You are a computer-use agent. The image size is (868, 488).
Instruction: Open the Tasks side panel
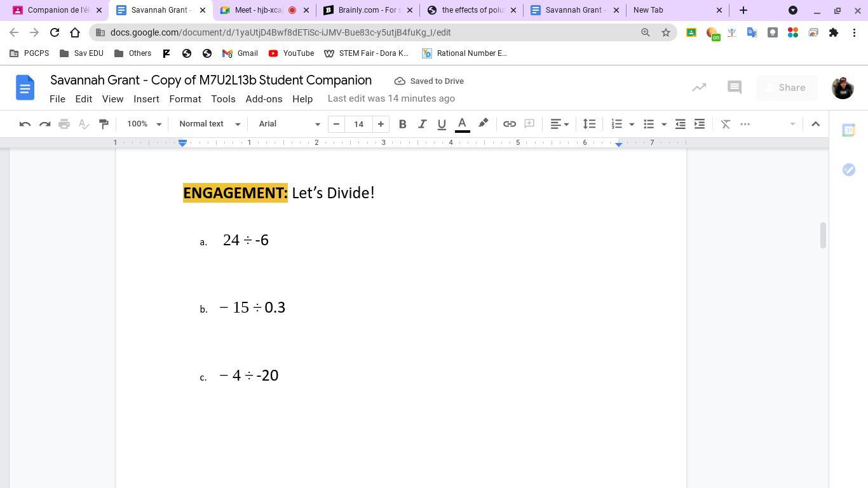pos(848,170)
